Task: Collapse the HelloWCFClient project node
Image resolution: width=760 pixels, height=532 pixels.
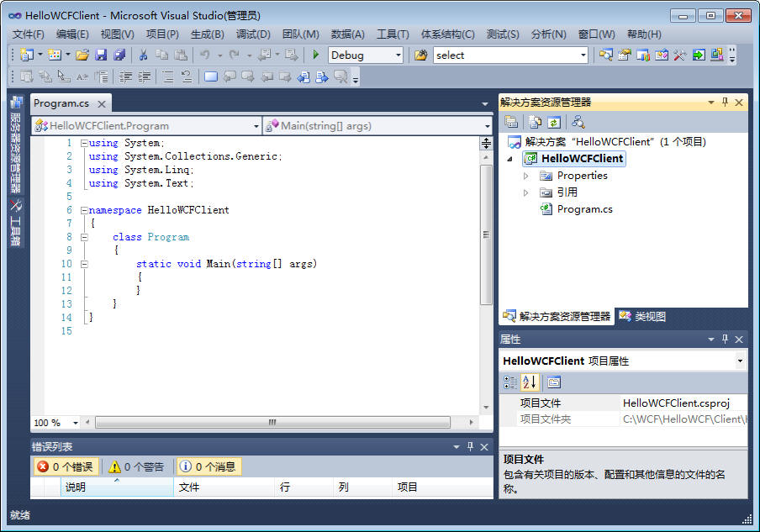Action: tap(509, 159)
